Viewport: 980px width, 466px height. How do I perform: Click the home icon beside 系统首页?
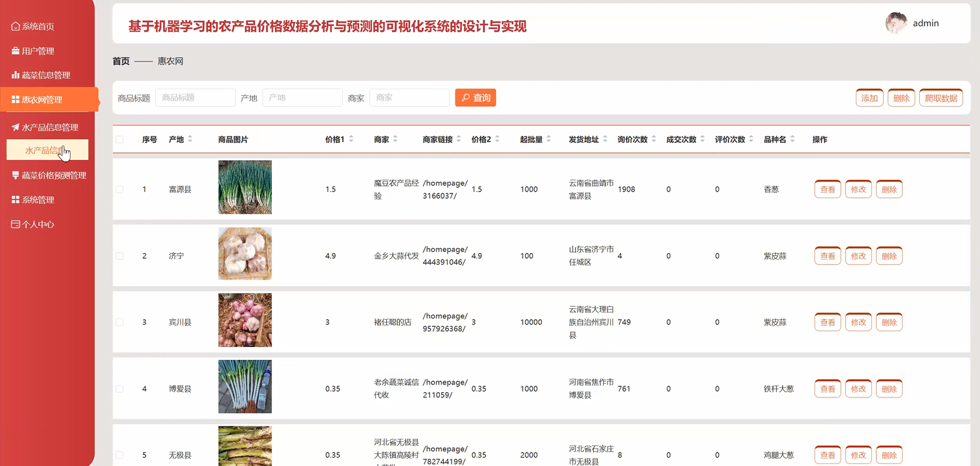[x=16, y=27]
